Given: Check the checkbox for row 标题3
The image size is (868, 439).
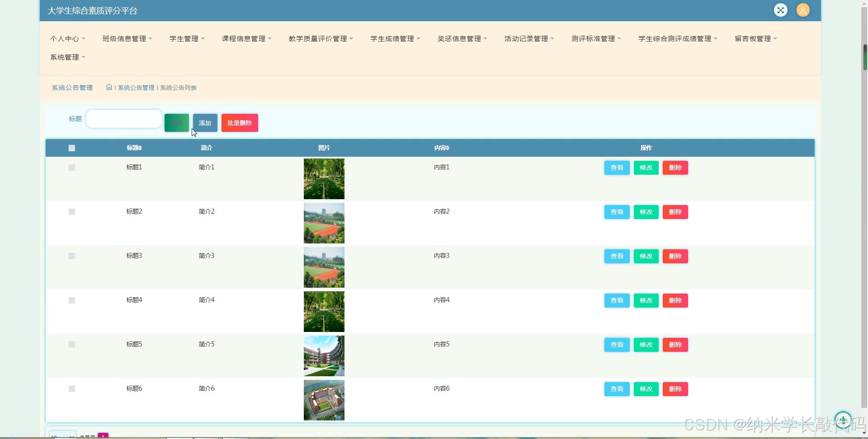Looking at the screenshot, I should [x=71, y=256].
